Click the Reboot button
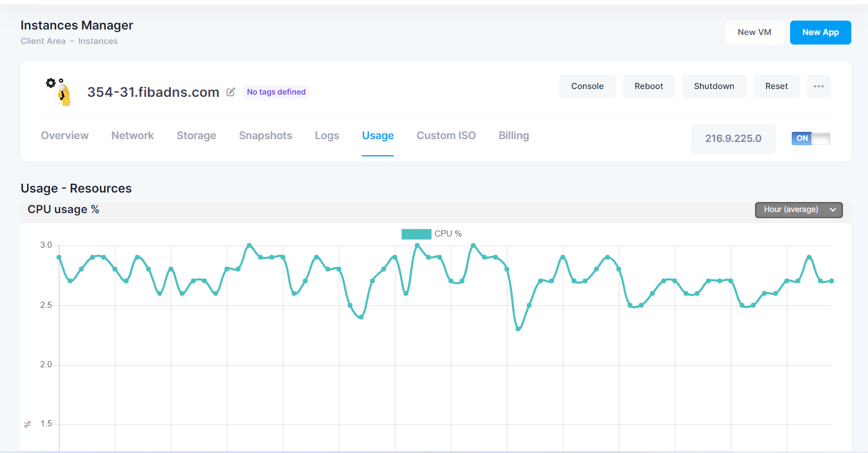Screen dimensions: 868x453 tap(649, 86)
